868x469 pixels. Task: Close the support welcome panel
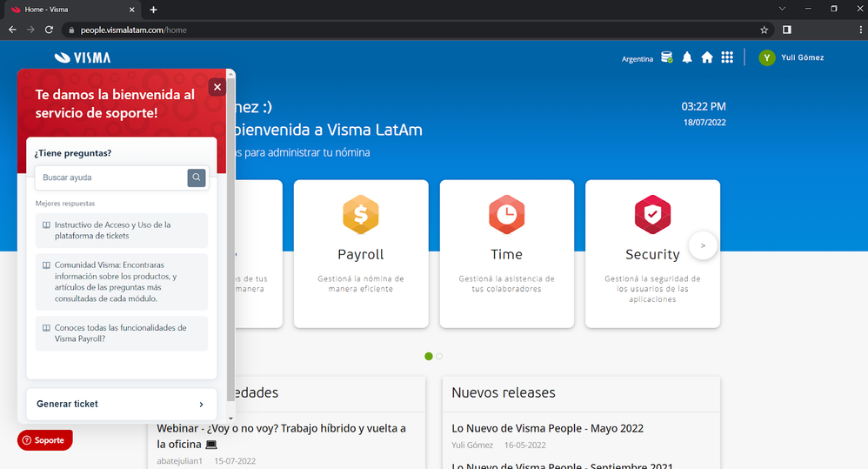[x=217, y=87]
